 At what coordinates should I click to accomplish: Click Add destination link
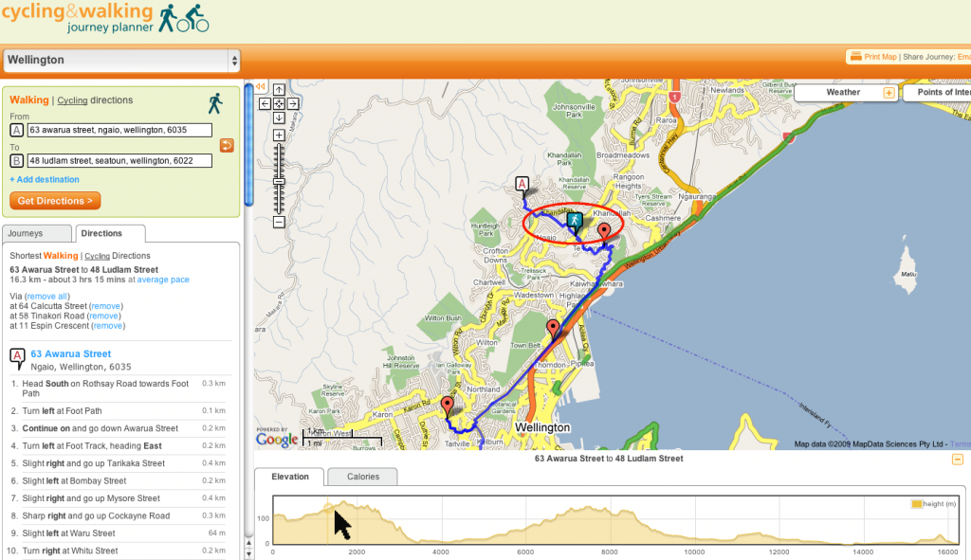[45, 179]
